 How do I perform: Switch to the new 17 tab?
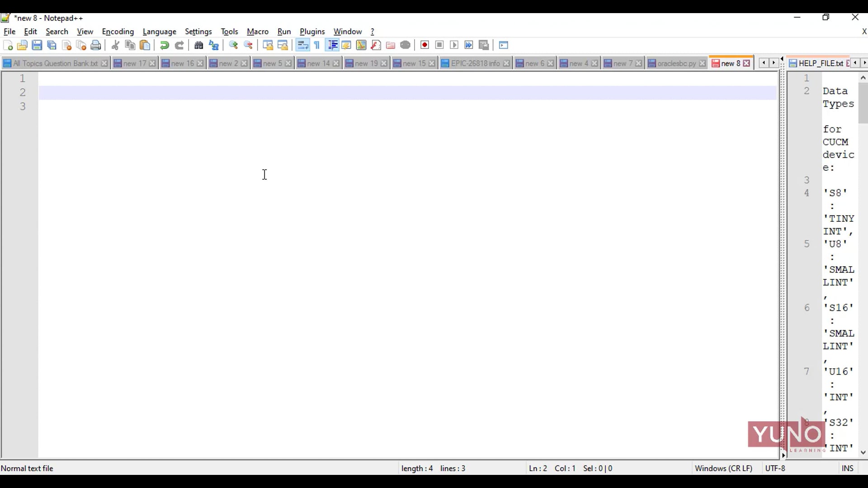[x=134, y=63]
